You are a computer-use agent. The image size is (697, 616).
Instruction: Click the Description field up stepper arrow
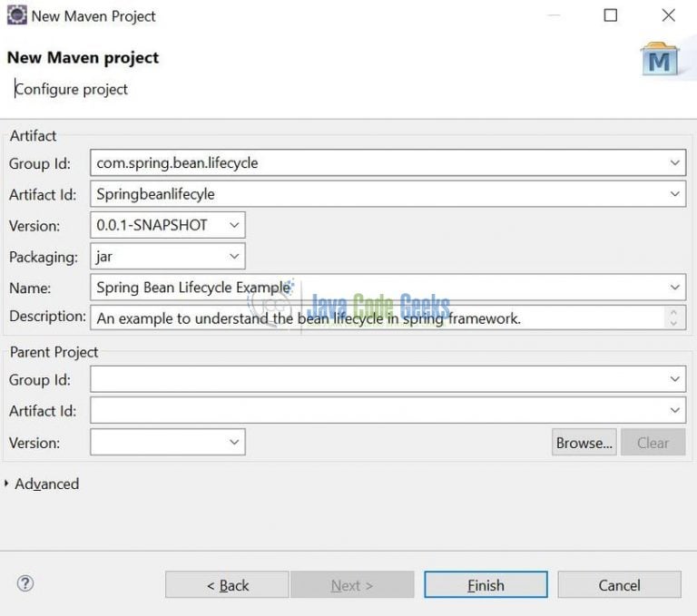tap(673, 312)
